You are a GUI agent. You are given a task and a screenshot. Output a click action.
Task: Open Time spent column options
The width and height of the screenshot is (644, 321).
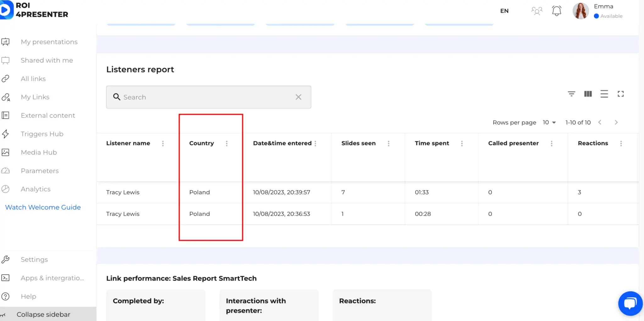pos(462,144)
